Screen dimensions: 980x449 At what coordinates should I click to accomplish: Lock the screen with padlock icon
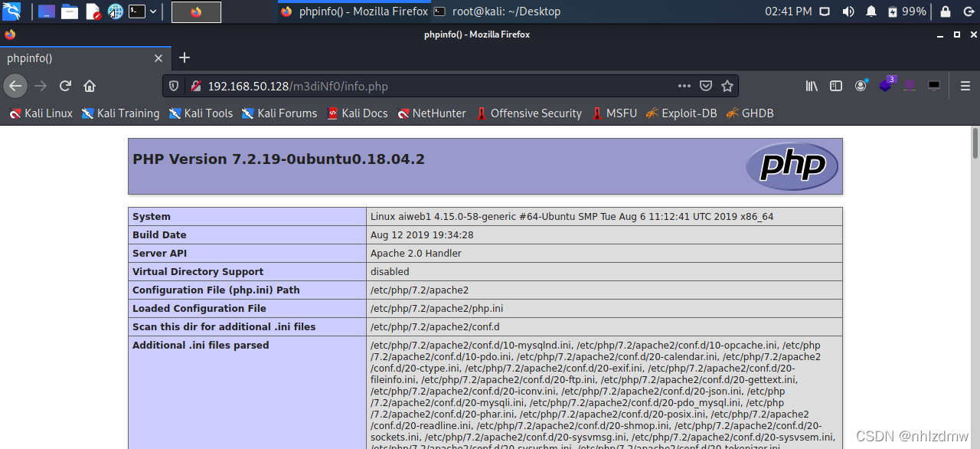[946, 11]
